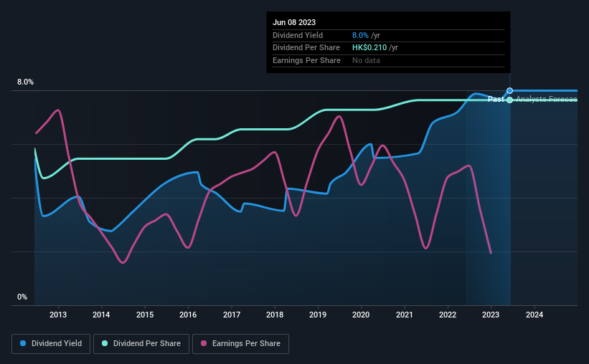Toggle the Dividend Yield legend button
Viewport: 589px width, 364px height.
51,344
